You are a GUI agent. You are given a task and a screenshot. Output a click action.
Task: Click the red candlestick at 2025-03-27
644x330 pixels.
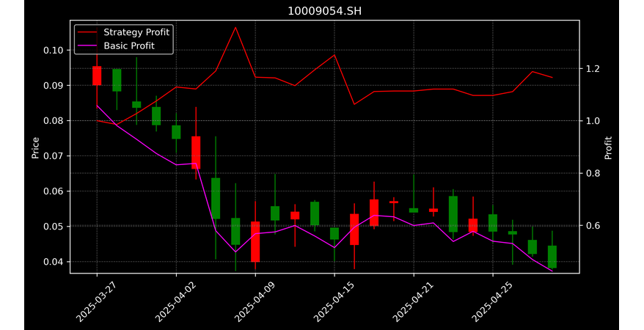[97, 76]
